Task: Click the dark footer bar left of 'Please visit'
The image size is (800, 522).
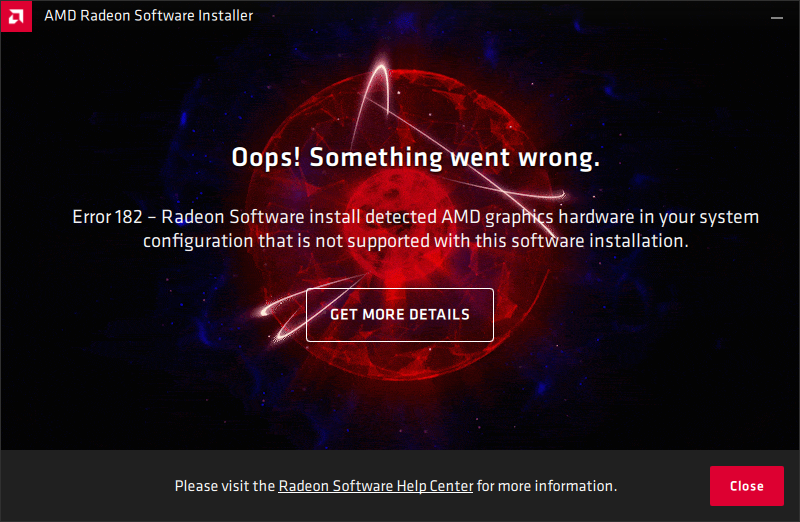Action: coord(87,486)
